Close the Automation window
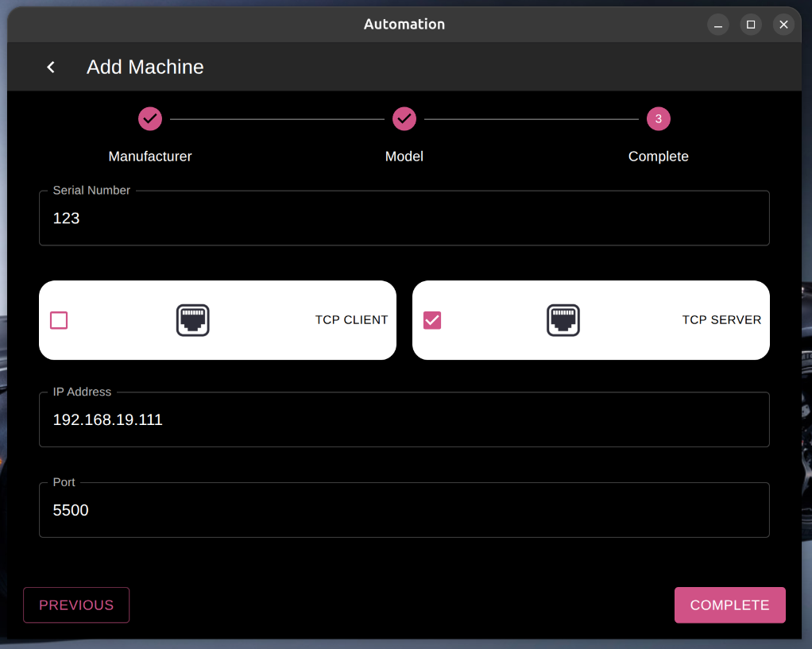 tap(783, 25)
